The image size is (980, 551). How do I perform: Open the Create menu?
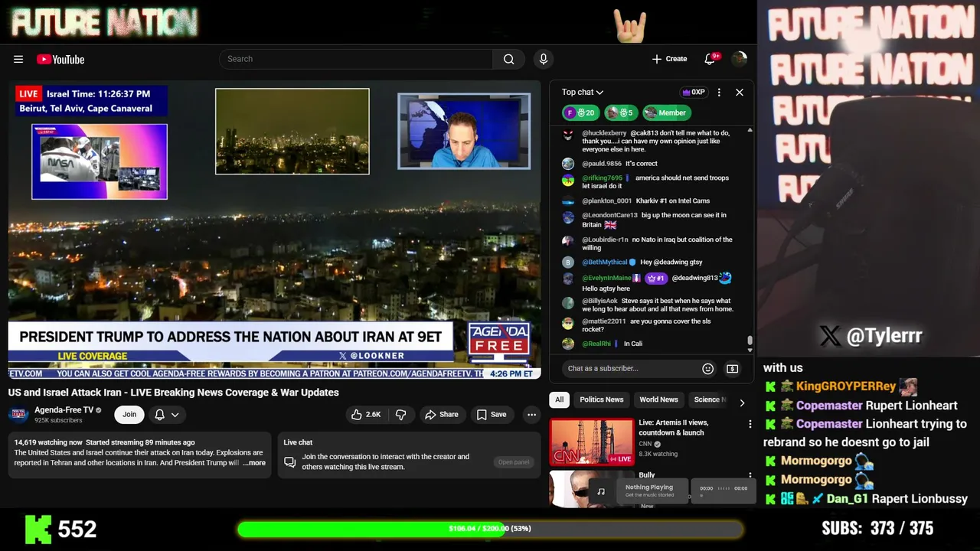point(669,59)
